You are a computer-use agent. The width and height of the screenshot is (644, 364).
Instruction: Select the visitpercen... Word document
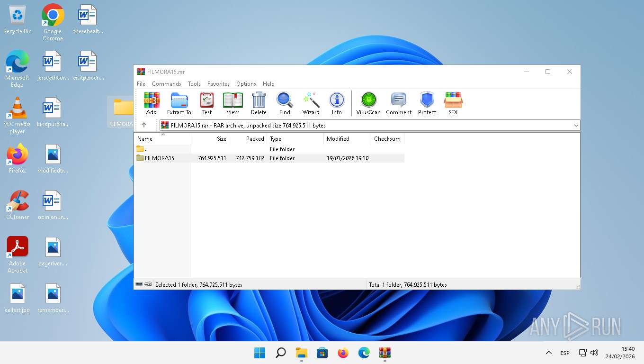[88, 66]
